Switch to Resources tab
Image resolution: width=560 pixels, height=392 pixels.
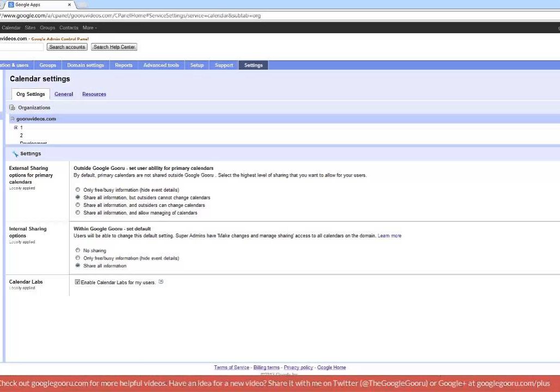94,94
